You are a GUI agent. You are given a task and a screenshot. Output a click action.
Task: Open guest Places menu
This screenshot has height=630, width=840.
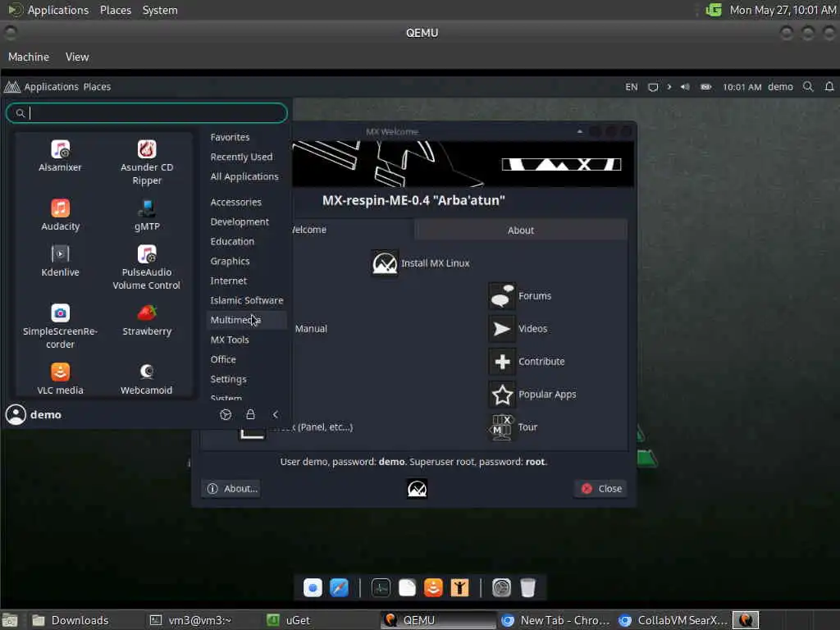coord(97,87)
